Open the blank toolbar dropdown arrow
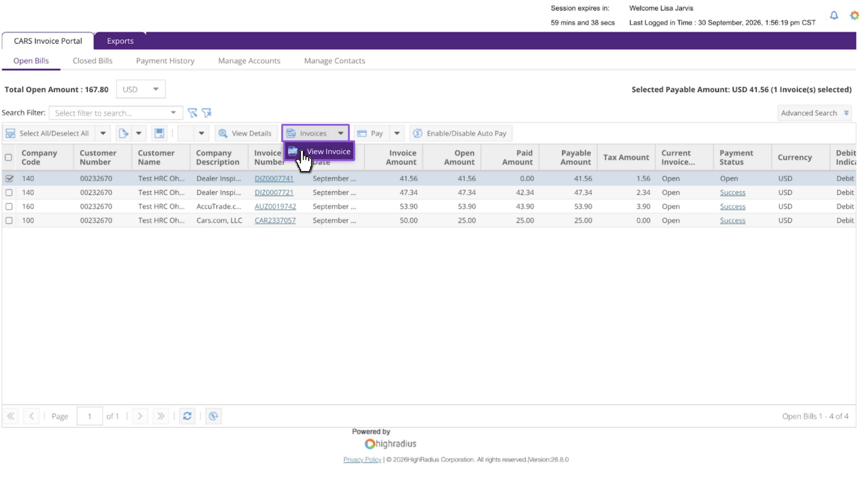868x487 pixels. (201, 133)
